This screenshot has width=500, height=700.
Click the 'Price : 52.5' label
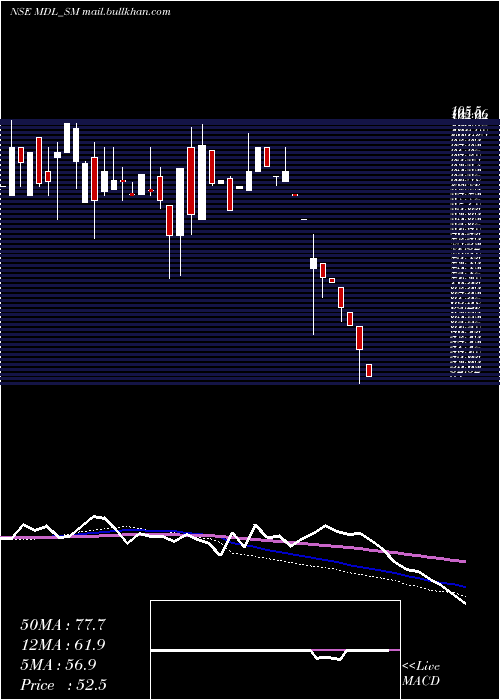pos(63,685)
